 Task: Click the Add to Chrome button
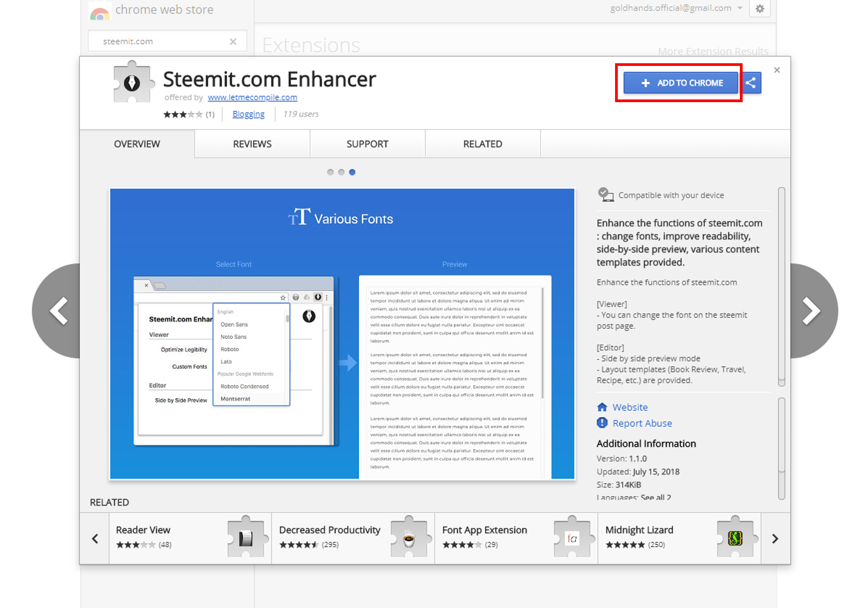681,83
